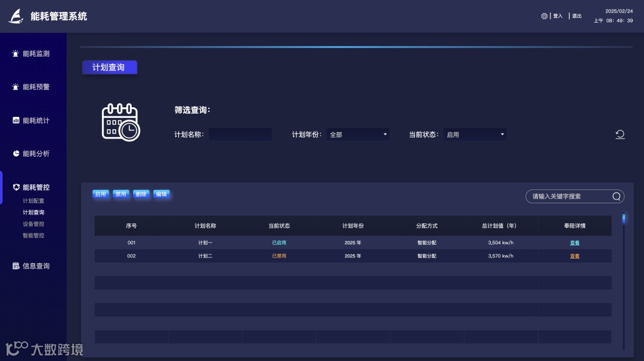
Task: Click the 删除 button
Action: [x=141, y=194]
